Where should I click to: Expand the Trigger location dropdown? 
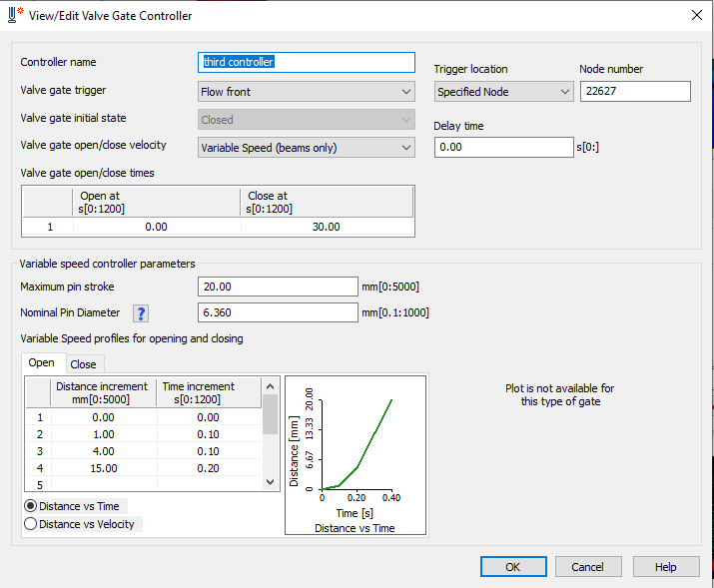(503, 92)
